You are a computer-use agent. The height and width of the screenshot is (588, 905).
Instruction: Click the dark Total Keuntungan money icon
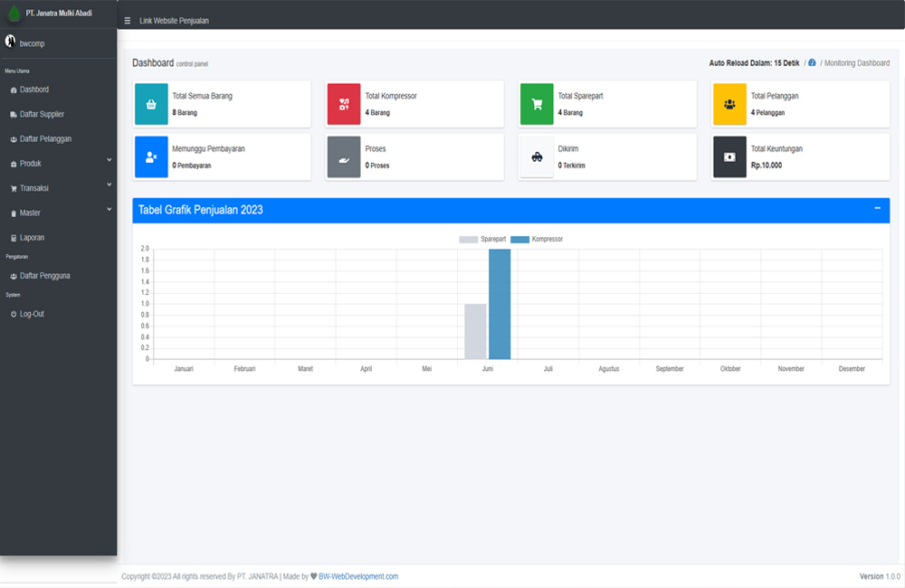click(x=729, y=157)
